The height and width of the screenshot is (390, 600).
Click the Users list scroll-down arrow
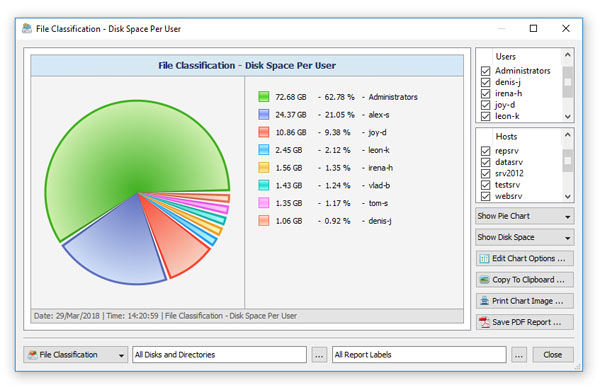pyautogui.click(x=568, y=117)
